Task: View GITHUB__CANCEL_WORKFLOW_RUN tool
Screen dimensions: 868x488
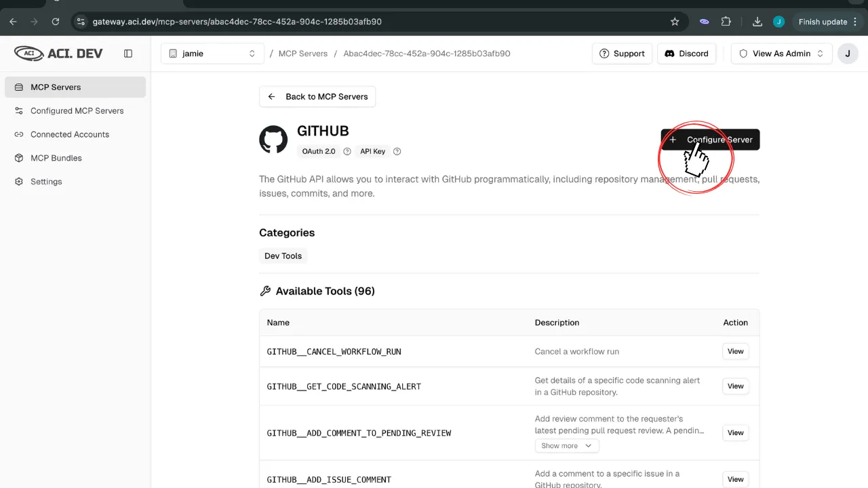Action: tap(736, 351)
